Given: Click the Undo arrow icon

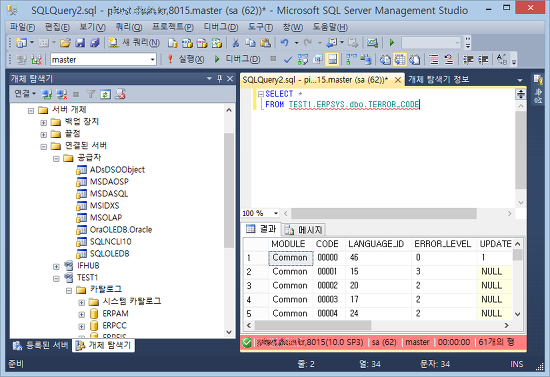Looking at the screenshot, I should point(284,43).
